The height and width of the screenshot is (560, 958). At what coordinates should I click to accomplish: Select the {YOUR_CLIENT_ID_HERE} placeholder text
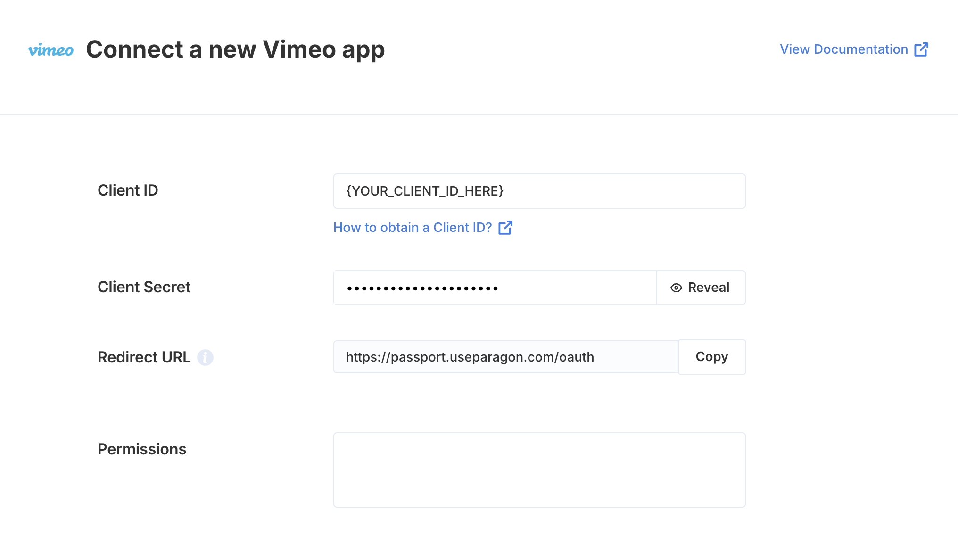[x=425, y=191]
